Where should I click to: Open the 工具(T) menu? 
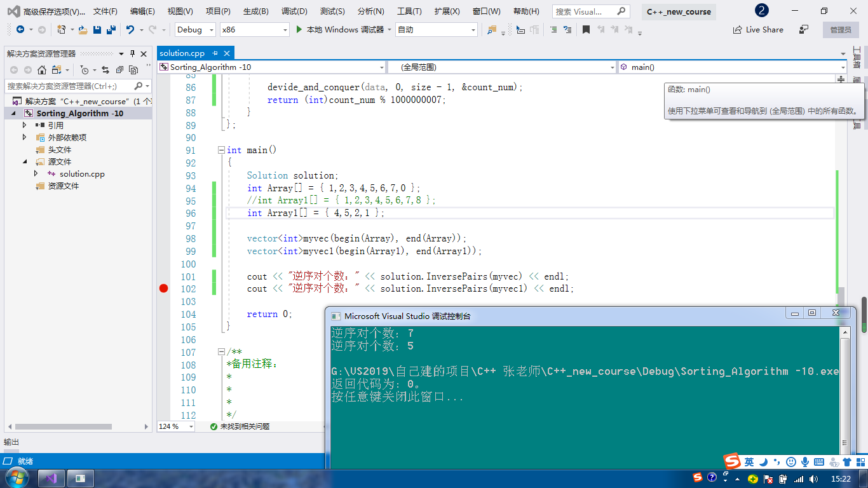[x=409, y=11]
